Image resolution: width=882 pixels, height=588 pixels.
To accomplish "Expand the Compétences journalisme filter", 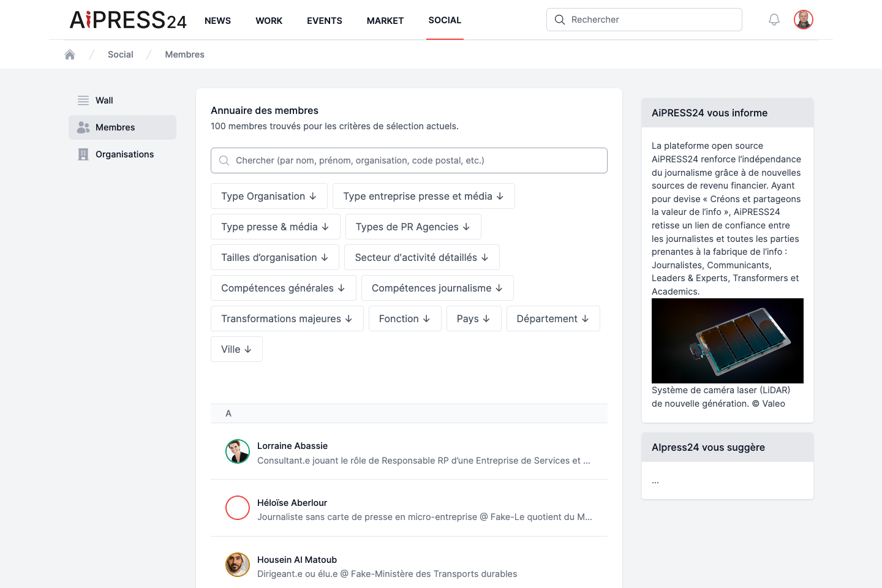I will tap(437, 288).
